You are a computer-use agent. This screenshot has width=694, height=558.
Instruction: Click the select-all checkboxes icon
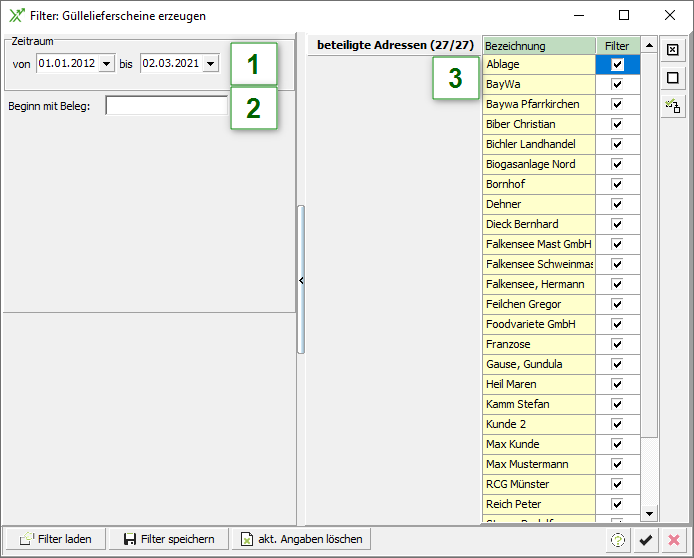click(672, 49)
